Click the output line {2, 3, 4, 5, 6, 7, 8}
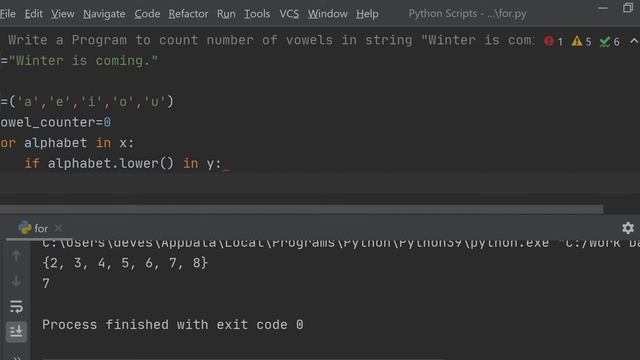Image resolution: width=640 pixels, height=360 pixels. [x=125, y=263]
